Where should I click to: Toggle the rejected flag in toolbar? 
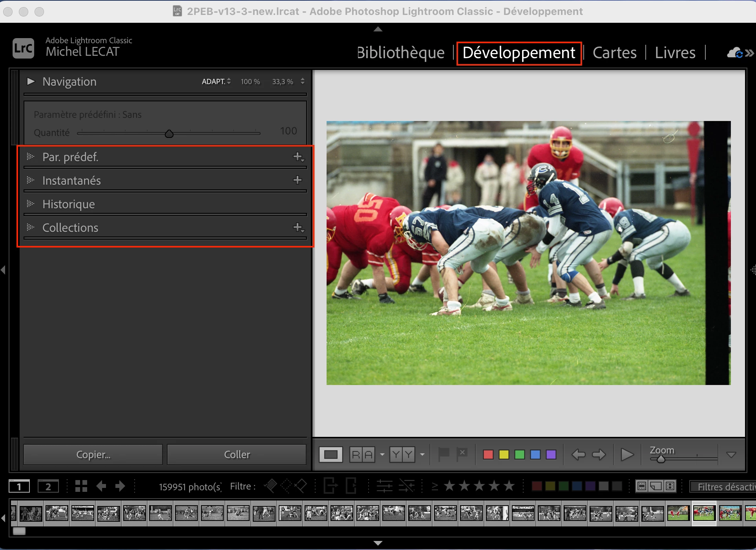pyautogui.click(x=462, y=454)
